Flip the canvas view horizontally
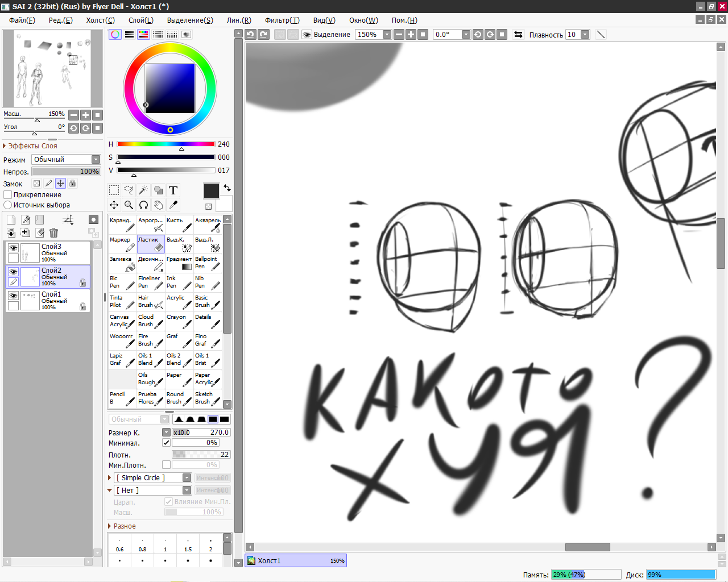Image resolution: width=728 pixels, height=582 pixels. tap(518, 35)
